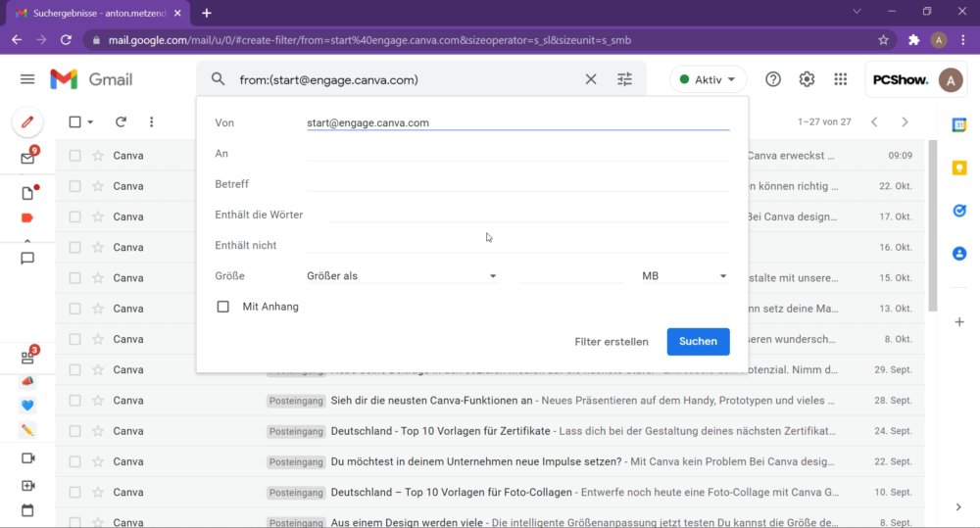Open Contacts in the side panel

pyautogui.click(x=959, y=254)
